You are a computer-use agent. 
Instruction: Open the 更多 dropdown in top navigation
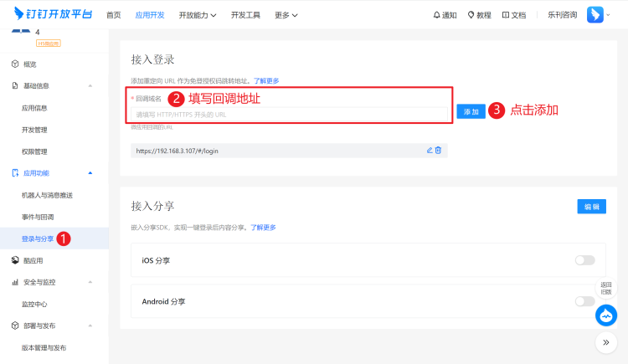tap(286, 15)
